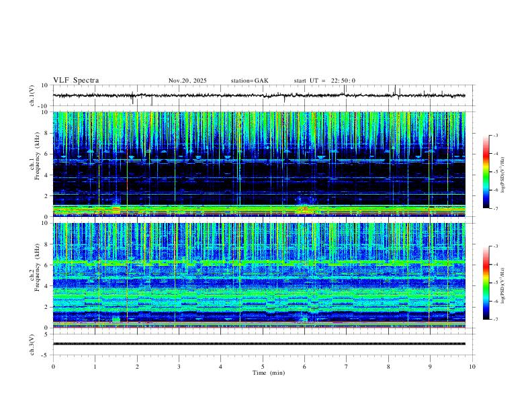The width and height of the screenshot is (532, 411).
Task: Click the "3" tick on the time axis
Action: tap(179, 367)
